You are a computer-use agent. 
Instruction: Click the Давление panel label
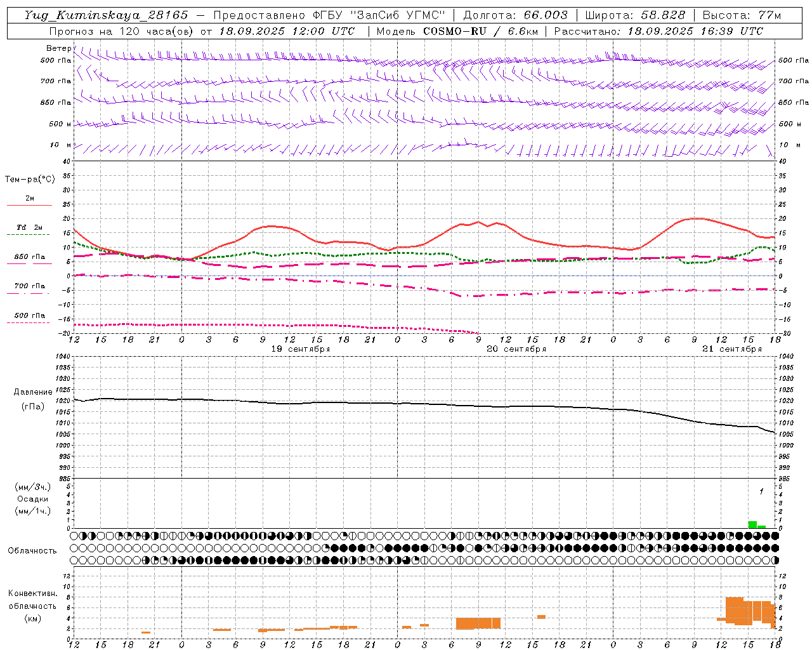coord(32,392)
